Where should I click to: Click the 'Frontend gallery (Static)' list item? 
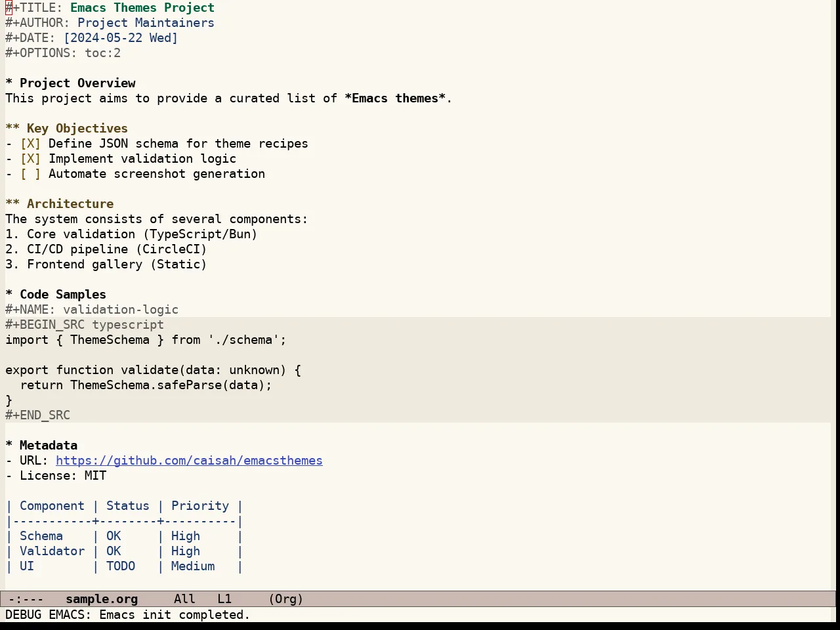(106, 264)
